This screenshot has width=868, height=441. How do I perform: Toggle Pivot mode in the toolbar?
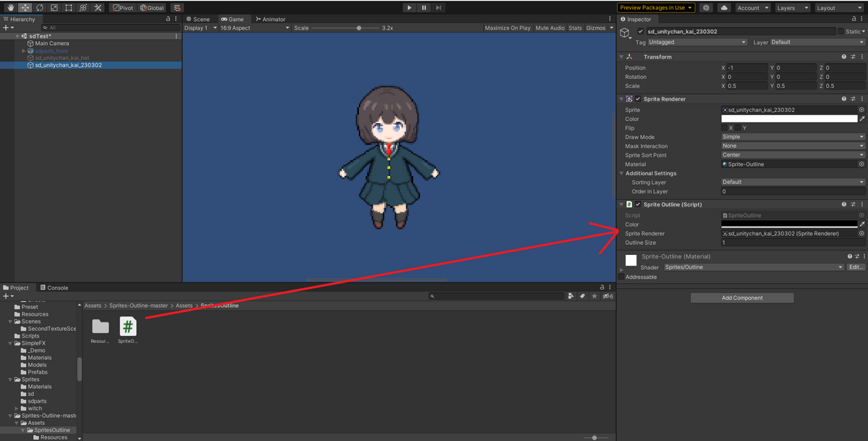pyautogui.click(x=122, y=7)
